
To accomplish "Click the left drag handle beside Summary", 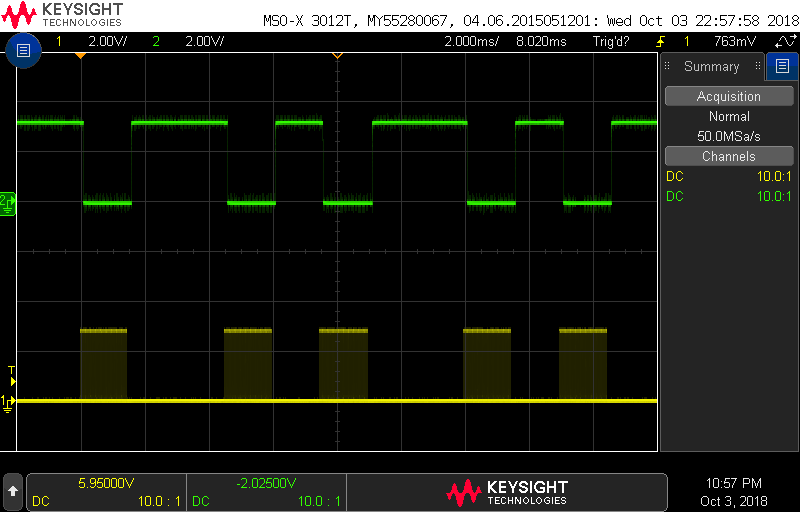I will tap(667, 66).
